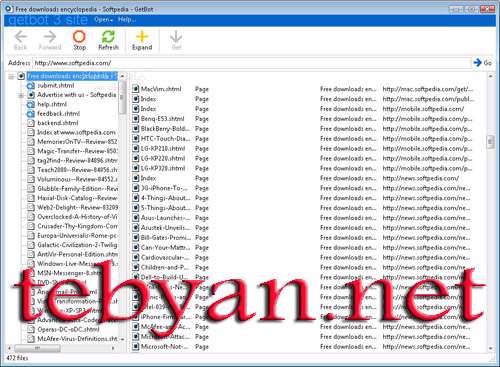Viewport: 500px width, 367px height.
Task: Click the Back arrow toolbar icon
Action: click(21, 37)
